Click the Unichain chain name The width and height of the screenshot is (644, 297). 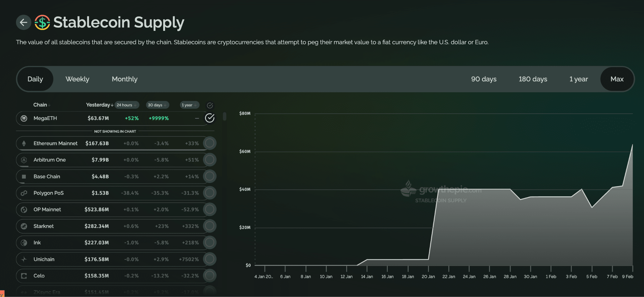(44, 260)
